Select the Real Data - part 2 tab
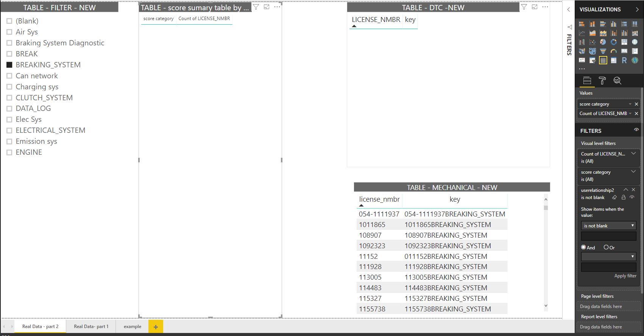Image resolution: width=644 pixels, height=336 pixels. pyautogui.click(x=41, y=326)
